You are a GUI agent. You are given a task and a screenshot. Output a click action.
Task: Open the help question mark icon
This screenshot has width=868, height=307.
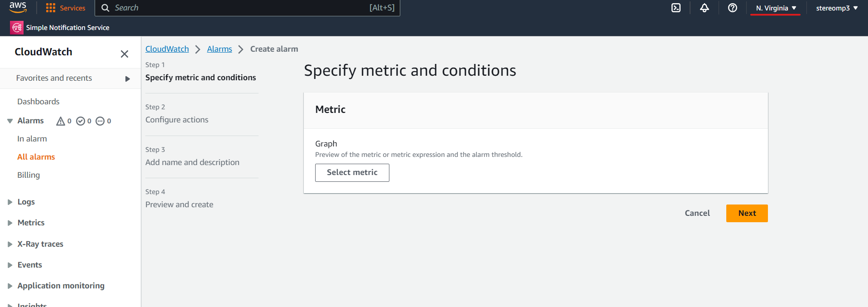pos(732,8)
